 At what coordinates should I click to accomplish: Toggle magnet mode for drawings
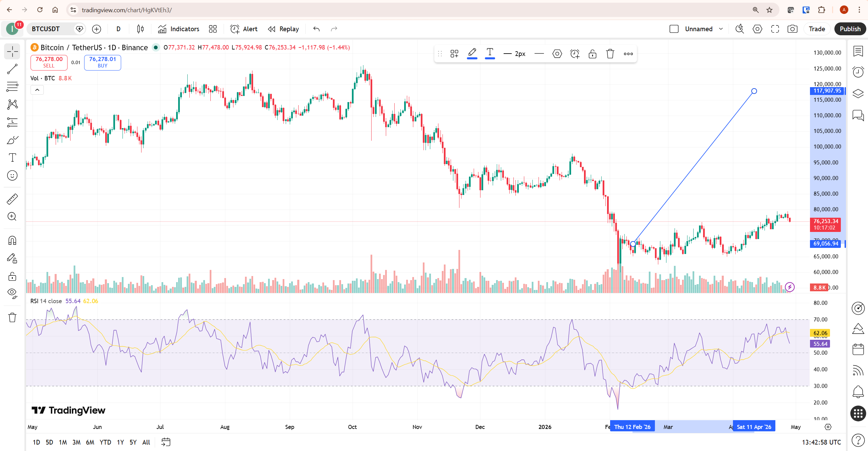tap(12, 241)
